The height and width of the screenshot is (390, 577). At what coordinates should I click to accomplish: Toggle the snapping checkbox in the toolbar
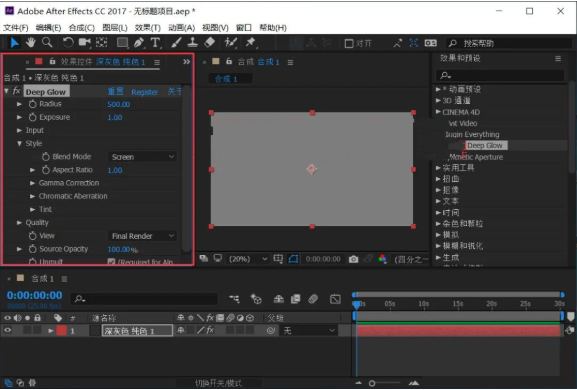tap(348, 43)
